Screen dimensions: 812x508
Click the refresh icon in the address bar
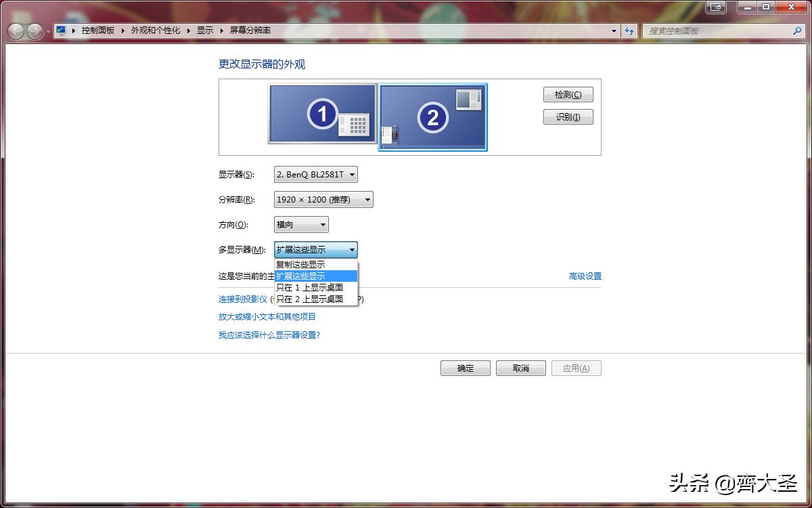tap(629, 30)
